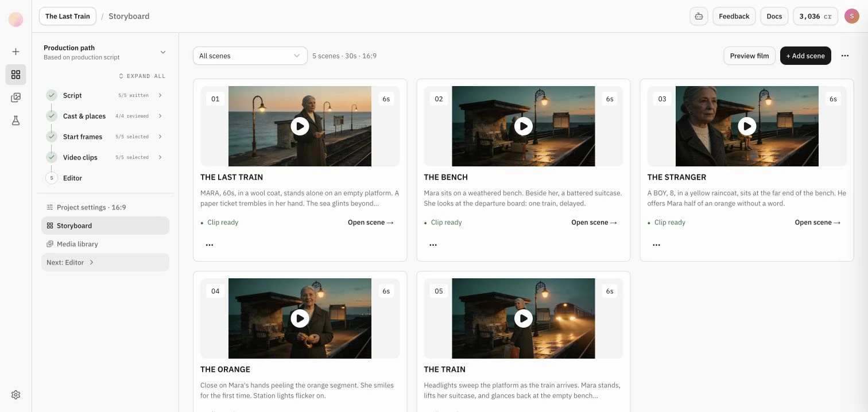This screenshot has width=868, height=412.
Task: Expand the Script step chevron
Action: click(160, 95)
